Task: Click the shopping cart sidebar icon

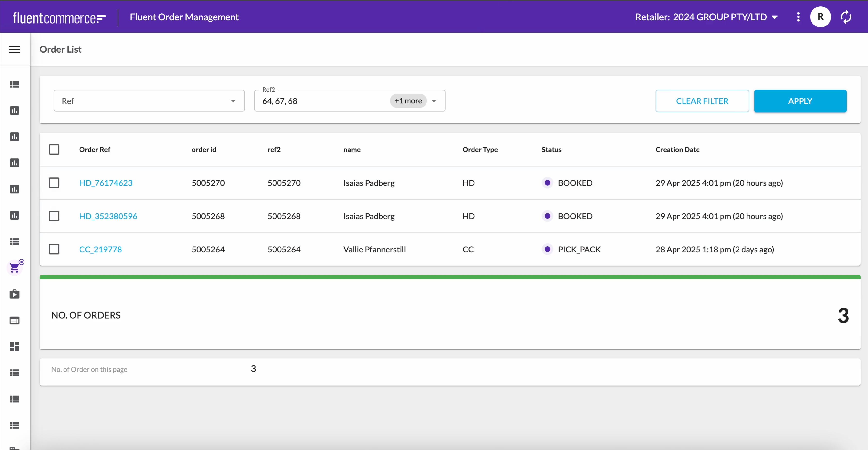Action: coord(15,268)
